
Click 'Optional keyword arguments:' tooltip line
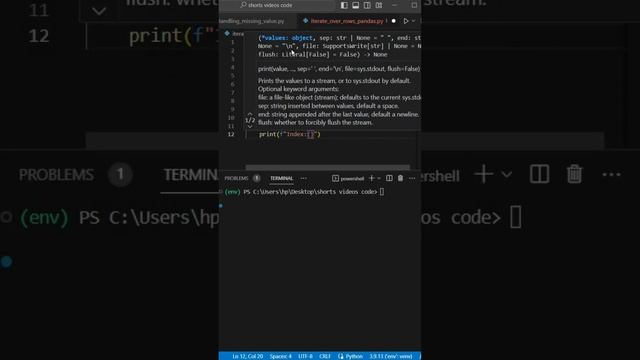(298, 89)
